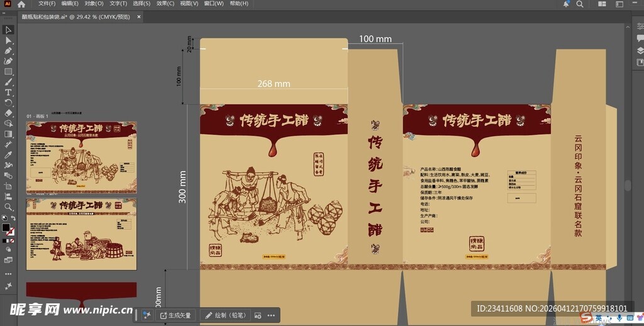
Task: Select the Eyedropper tool
Action: point(8,155)
